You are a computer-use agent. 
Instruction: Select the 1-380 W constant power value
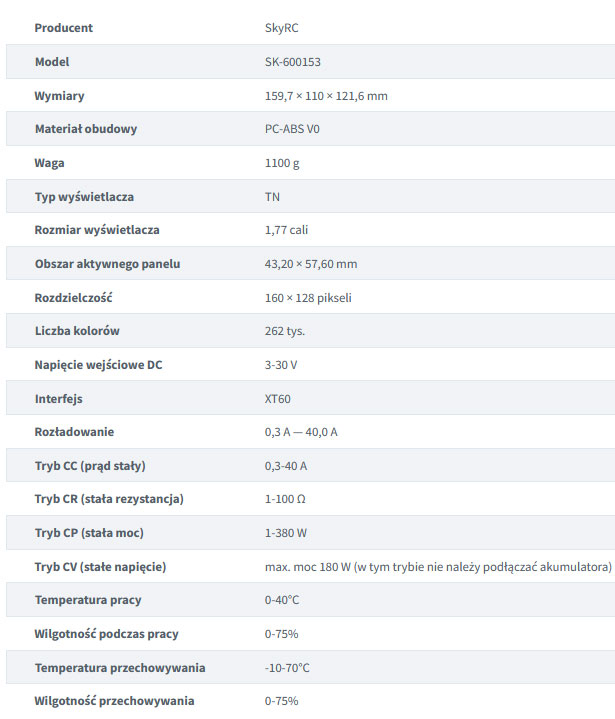click(286, 533)
